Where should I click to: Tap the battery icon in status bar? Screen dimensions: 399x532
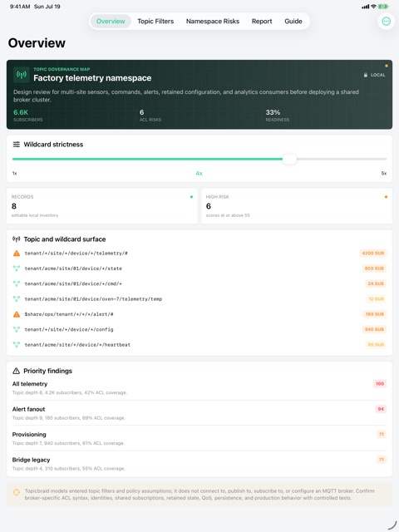(x=383, y=7)
